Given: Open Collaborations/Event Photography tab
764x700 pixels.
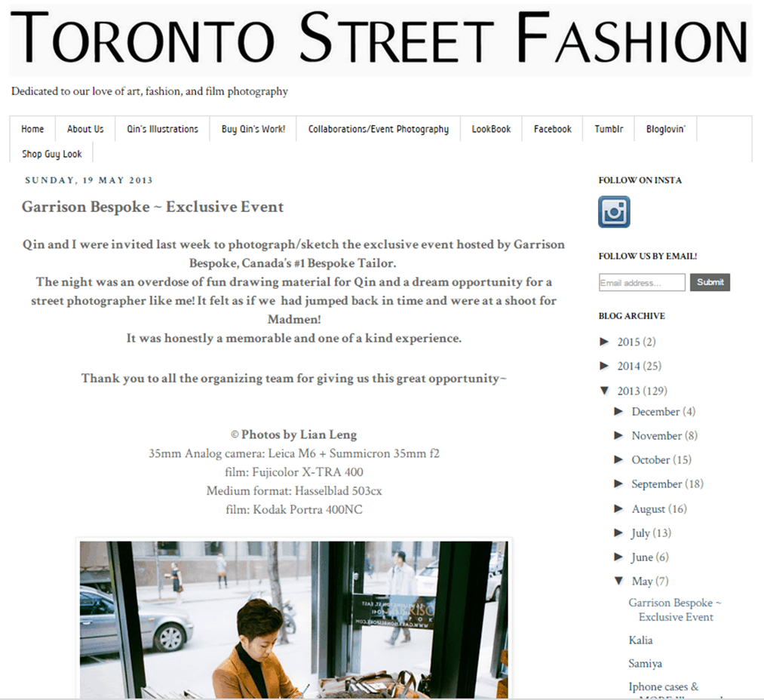Looking at the screenshot, I should click(379, 129).
